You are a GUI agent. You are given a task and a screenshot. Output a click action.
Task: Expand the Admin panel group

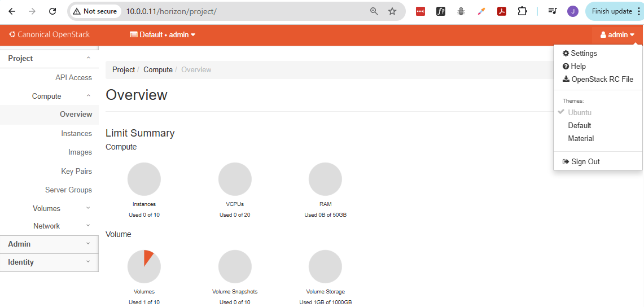49,244
